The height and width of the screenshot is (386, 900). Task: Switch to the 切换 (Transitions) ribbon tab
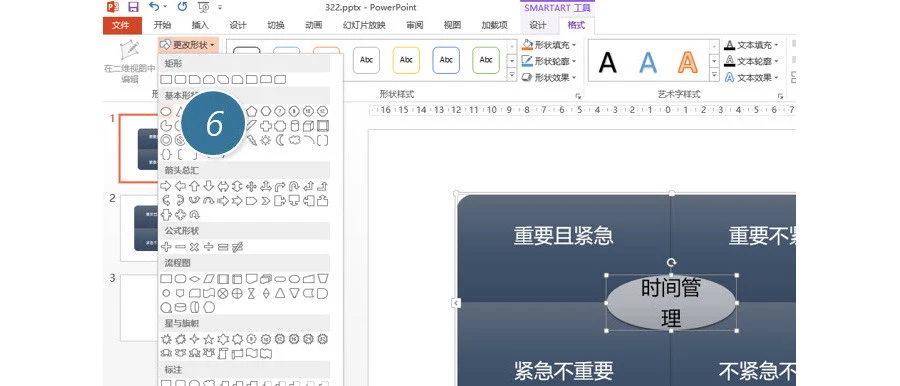tap(276, 25)
